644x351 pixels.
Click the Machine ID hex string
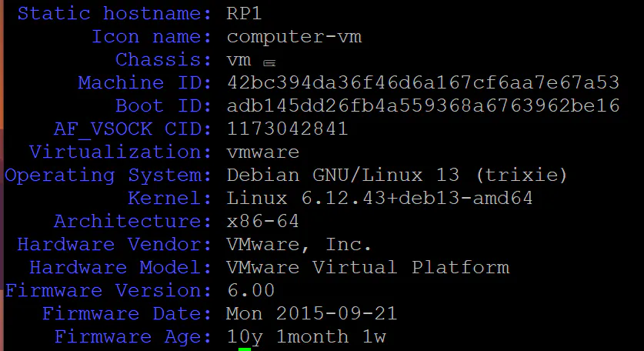click(423, 82)
